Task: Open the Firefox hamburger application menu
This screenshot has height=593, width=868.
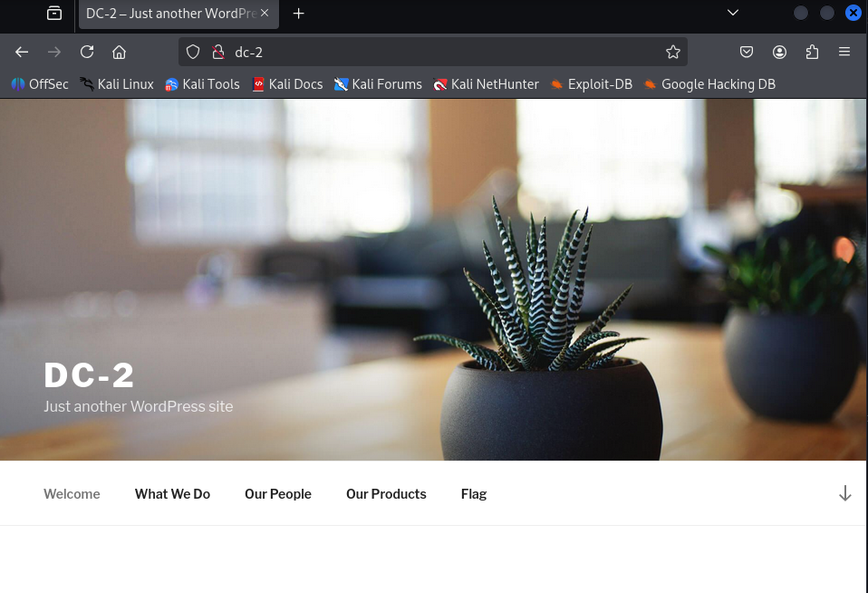Action: (x=844, y=52)
